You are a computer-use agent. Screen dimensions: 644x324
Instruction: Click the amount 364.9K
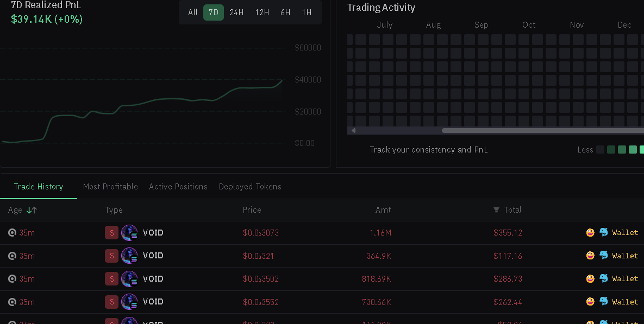pos(379,256)
